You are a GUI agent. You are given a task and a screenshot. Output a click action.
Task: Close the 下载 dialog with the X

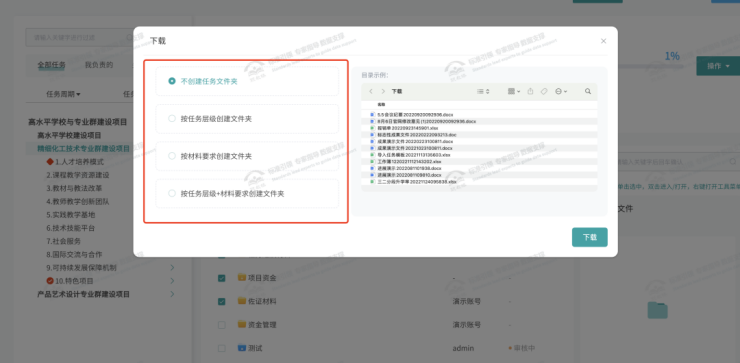[603, 41]
